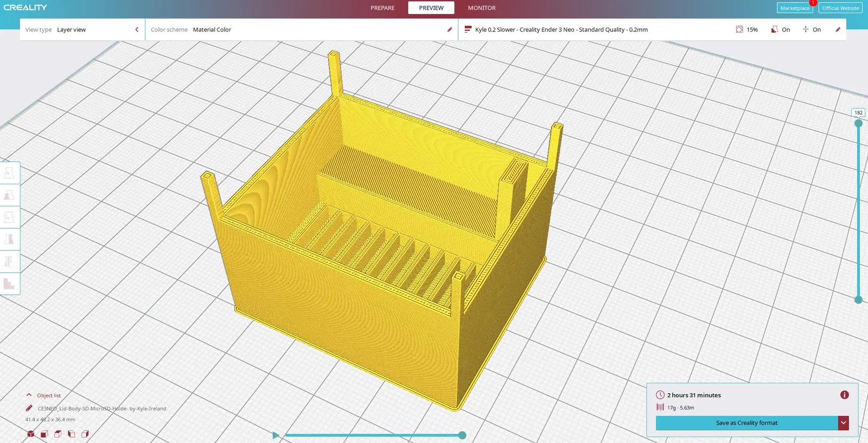Click the filament usage icon beside 17g
Image resolution: width=868 pixels, height=443 pixels.
[x=660, y=407]
